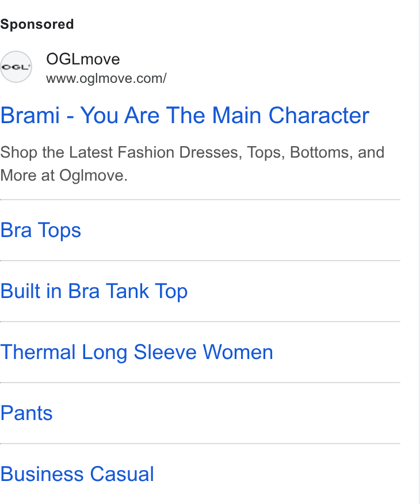Open the Business Casual sitelink
The width and height of the screenshot is (420, 504).
(77, 474)
